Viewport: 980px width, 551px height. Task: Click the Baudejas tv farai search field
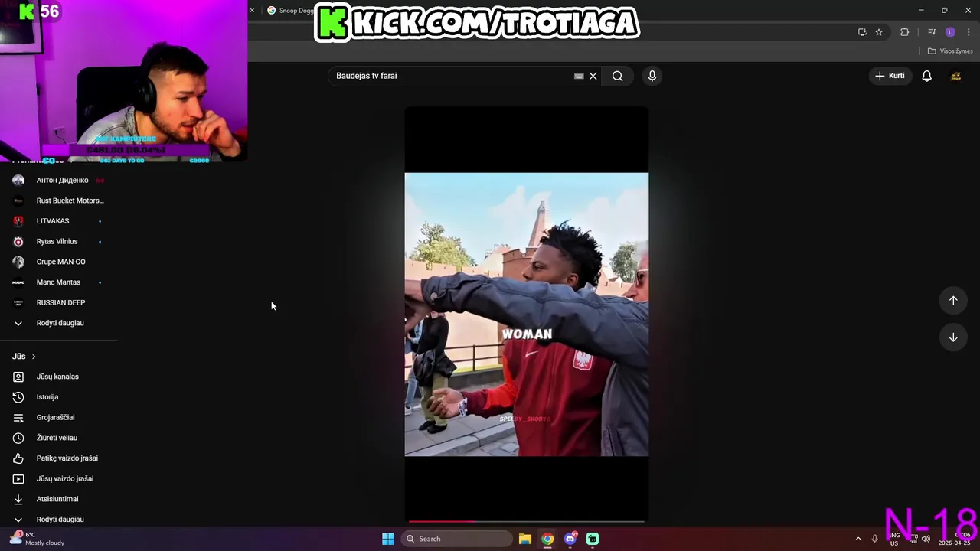(452, 76)
